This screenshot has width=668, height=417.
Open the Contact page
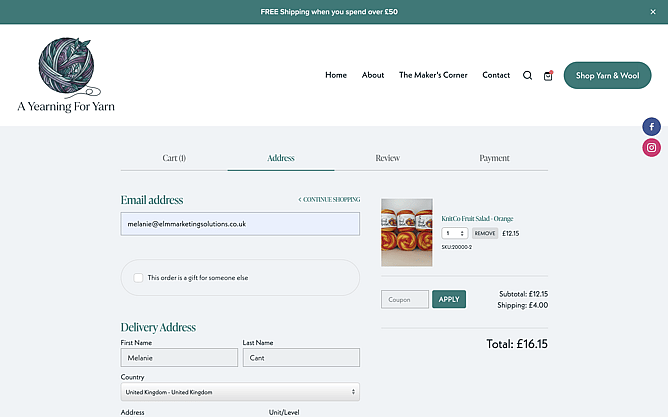click(x=496, y=75)
